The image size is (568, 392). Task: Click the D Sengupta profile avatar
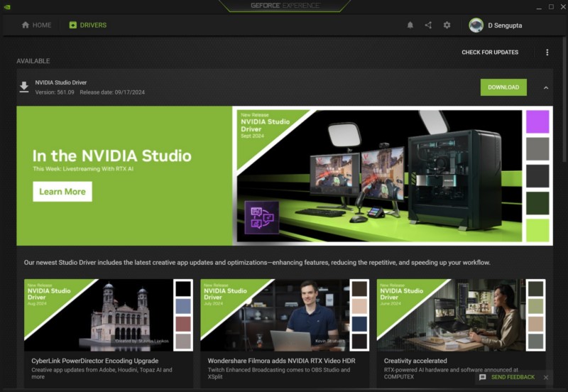pos(476,26)
